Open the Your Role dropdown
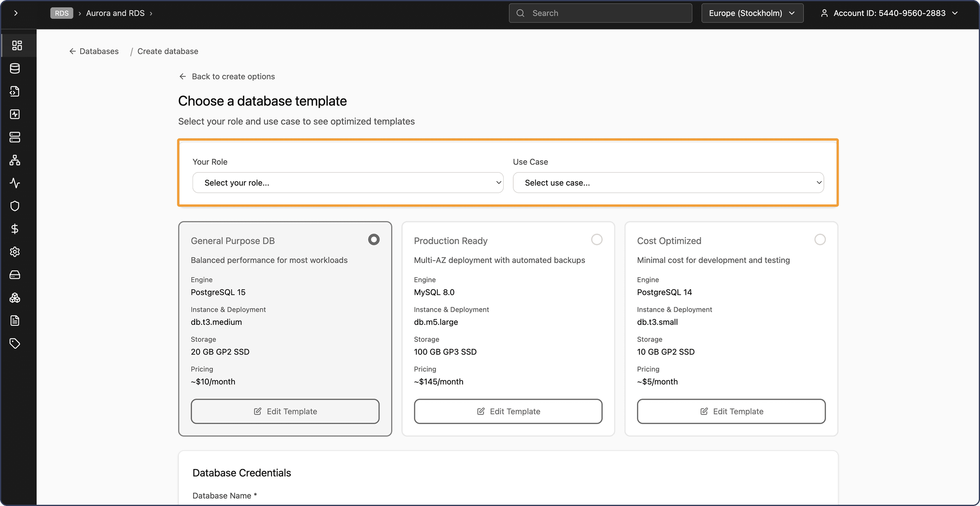 pos(348,183)
